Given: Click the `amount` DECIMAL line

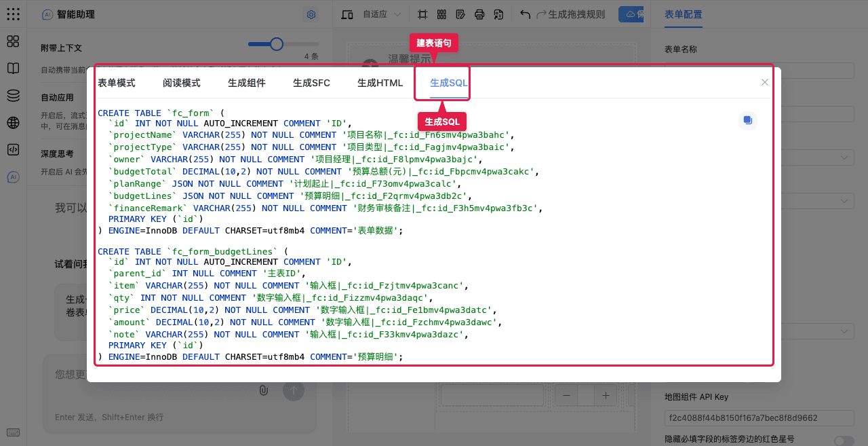Looking at the screenshot, I should click(x=305, y=322).
